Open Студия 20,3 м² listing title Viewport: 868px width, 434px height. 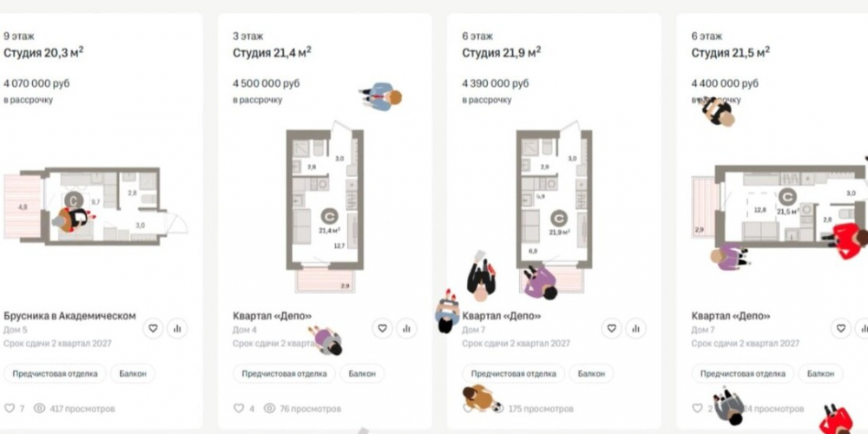coord(43,53)
